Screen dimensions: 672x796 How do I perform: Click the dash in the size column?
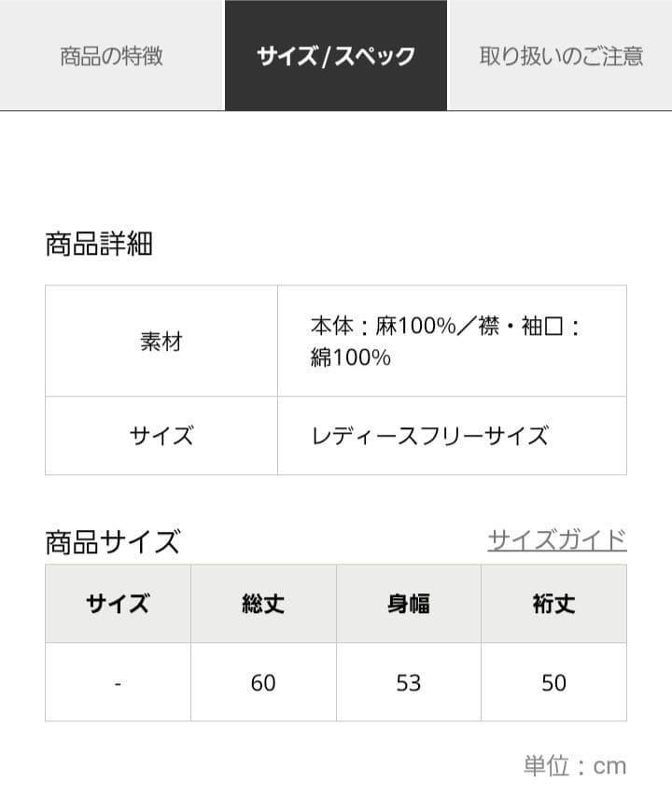tap(118, 682)
